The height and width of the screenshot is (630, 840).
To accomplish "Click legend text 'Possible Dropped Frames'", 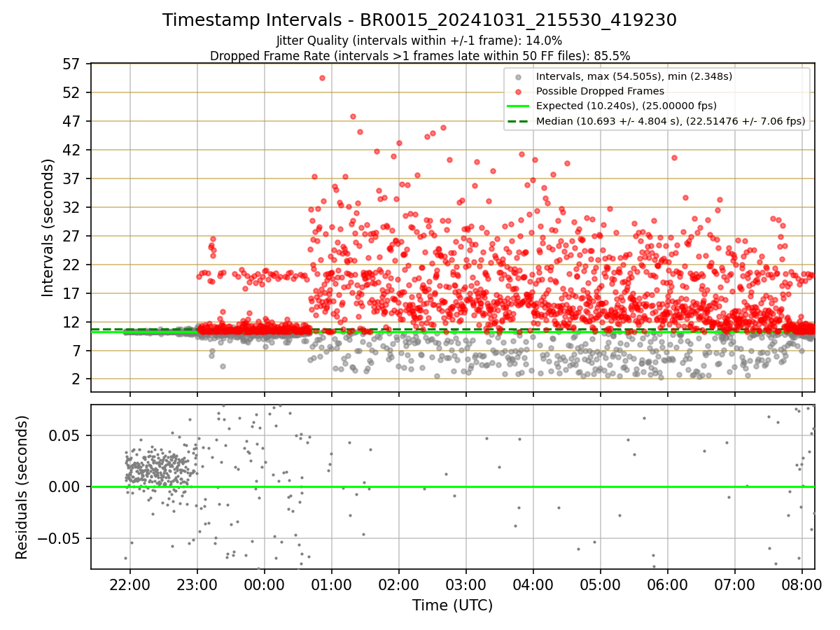I will click(x=600, y=91).
